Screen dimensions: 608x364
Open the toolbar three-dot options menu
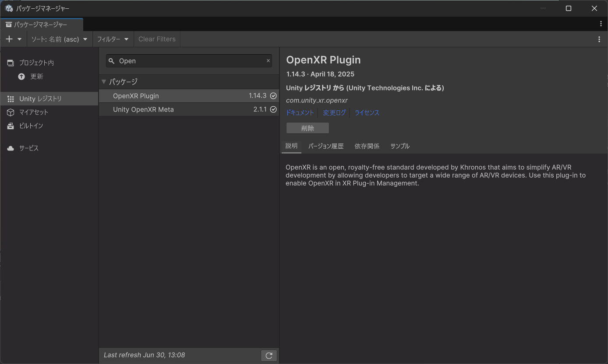tap(599, 39)
